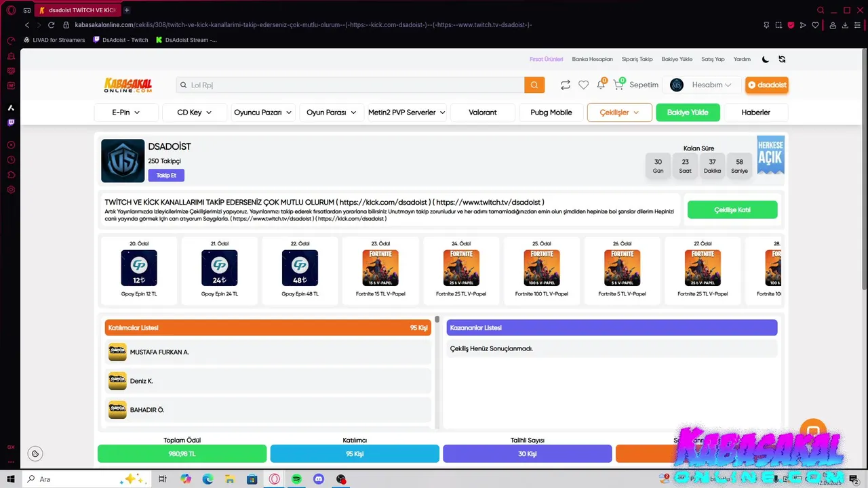Open Windows Start menu
Viewport: 868px width, 488px height.
click(x=11, y=479)
